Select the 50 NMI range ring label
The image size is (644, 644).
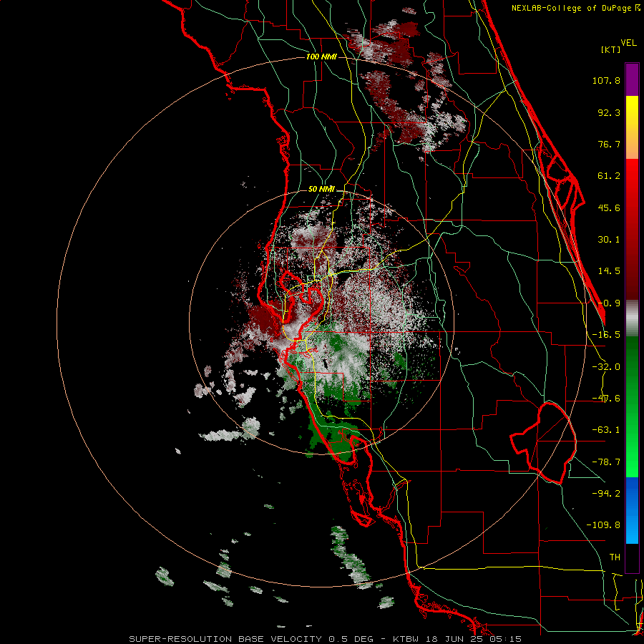tap(321, 189)
